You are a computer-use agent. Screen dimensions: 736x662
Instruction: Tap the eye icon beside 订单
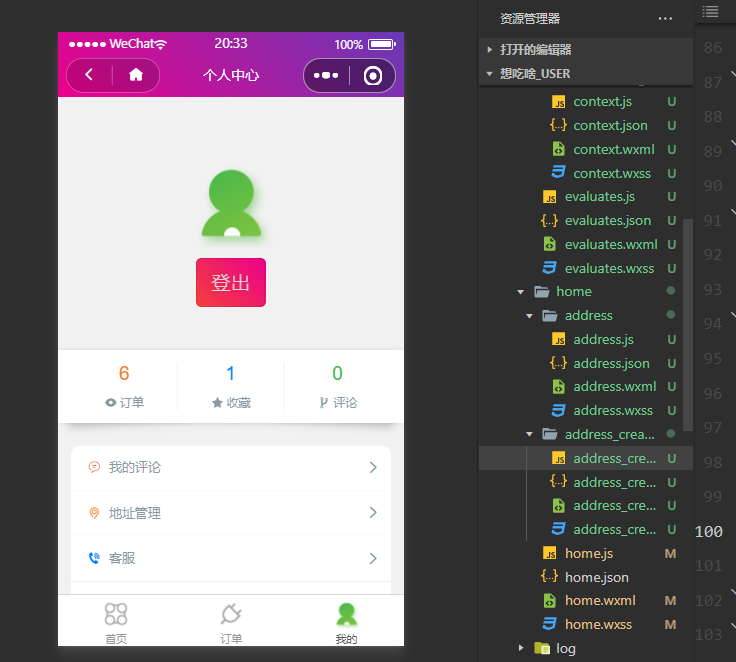pyautogui.click(x=110, y=403)
